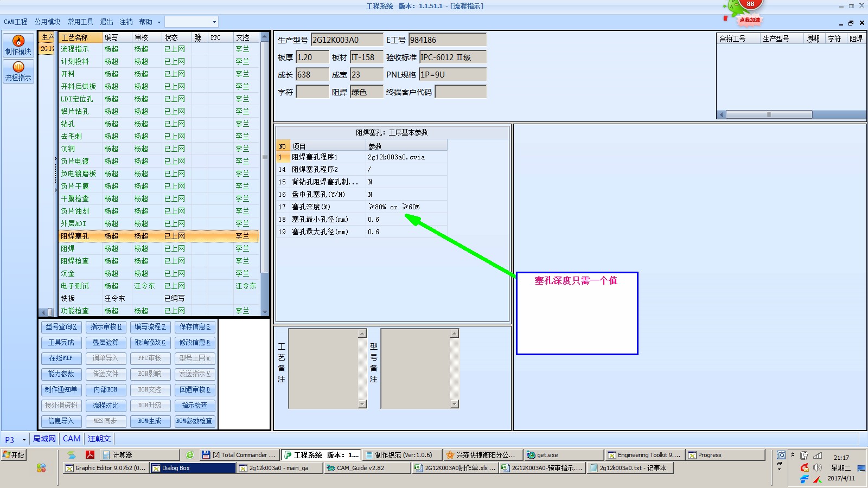Switch to the 计算器 taskbar window
The image size is (868, 488).
click(140, 455)
